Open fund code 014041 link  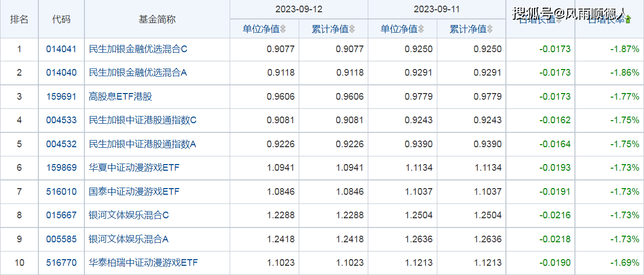click(x=61, y=50)
